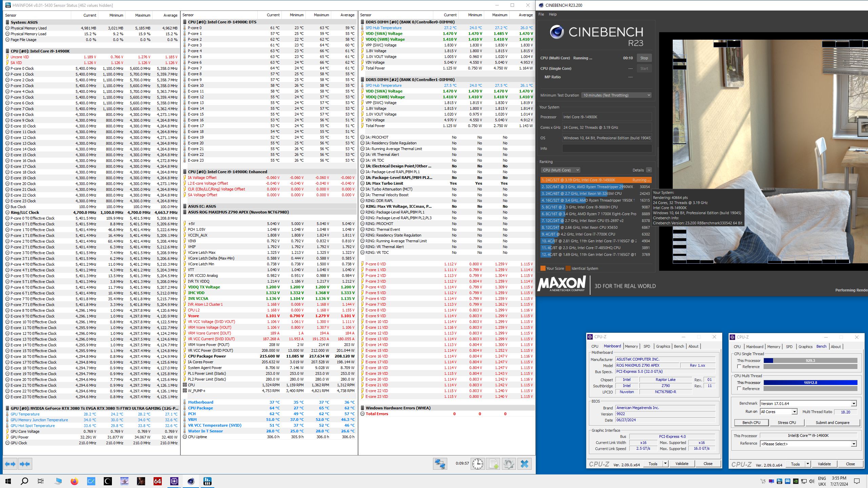Select the AMD Ryzen Threadripper 2990WX ranking entry
This screenshot has width=868, height=488.
596,187
